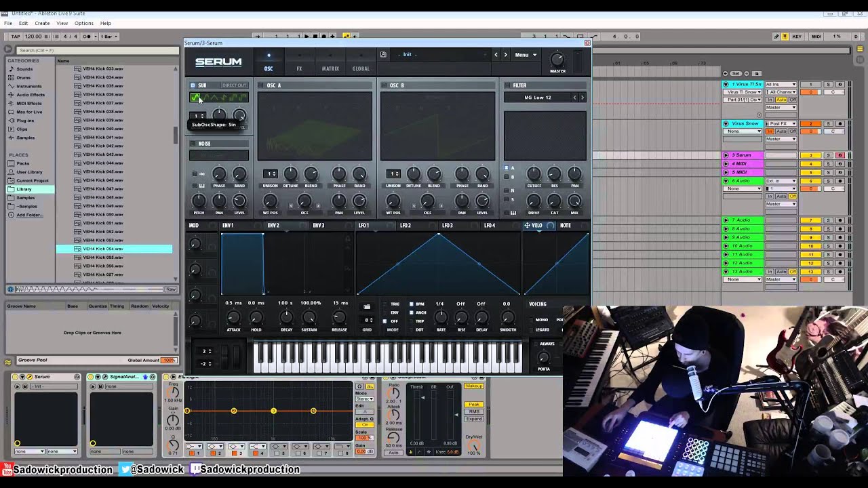Click the Raw preview button
Viewport: 868px width, 488px height.
click(171, 289)
